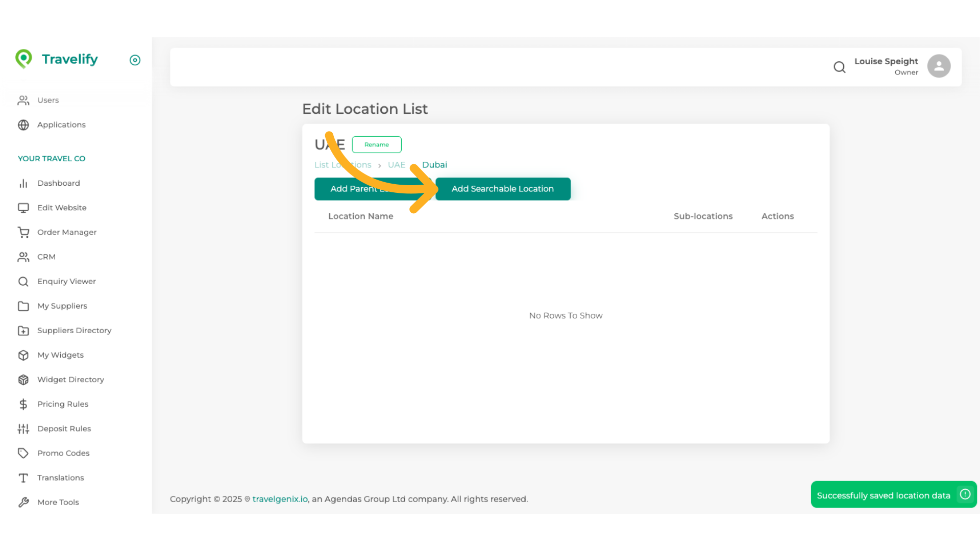Open My Suppliers from the sidebar
Screen dimensions: 980x551
[x=62, y=306]
